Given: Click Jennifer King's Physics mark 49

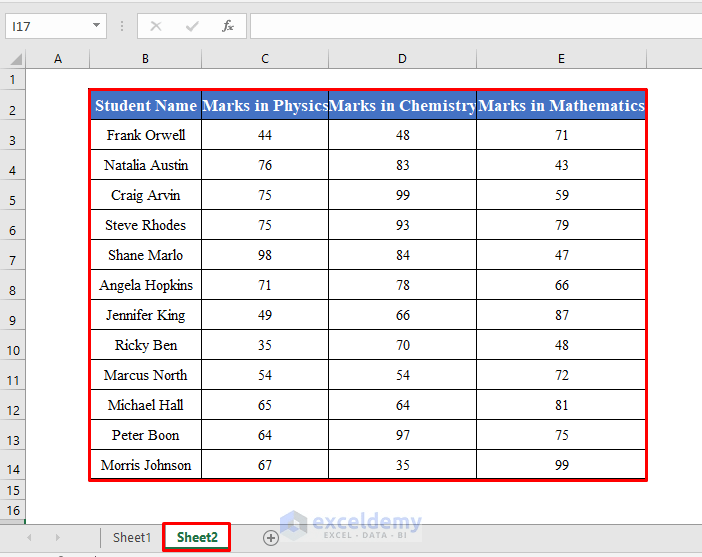Looking at the screenshot, I should click(x=265, y=315).
